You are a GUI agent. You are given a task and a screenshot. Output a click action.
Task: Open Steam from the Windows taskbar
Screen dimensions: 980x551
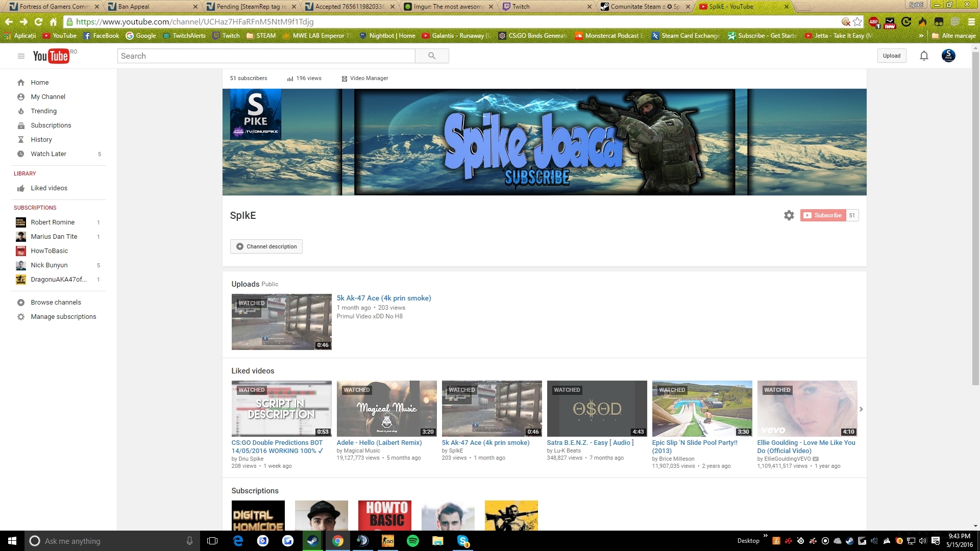[x=312, y=541]
